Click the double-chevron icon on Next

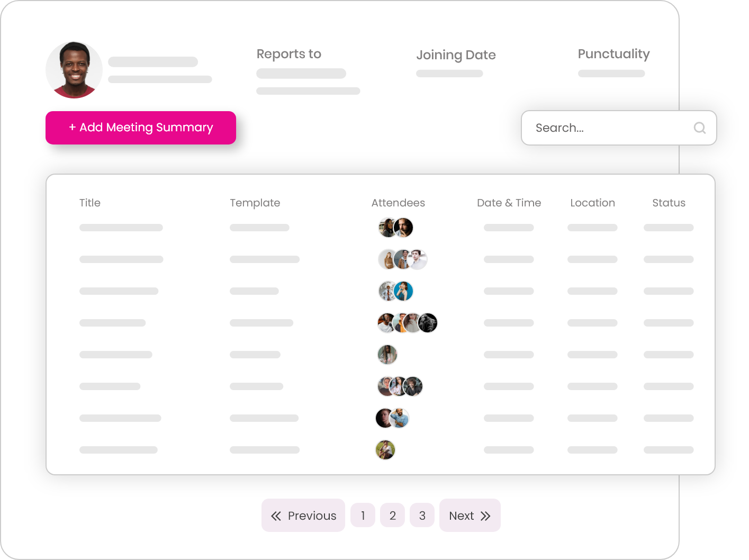(485, 516)
